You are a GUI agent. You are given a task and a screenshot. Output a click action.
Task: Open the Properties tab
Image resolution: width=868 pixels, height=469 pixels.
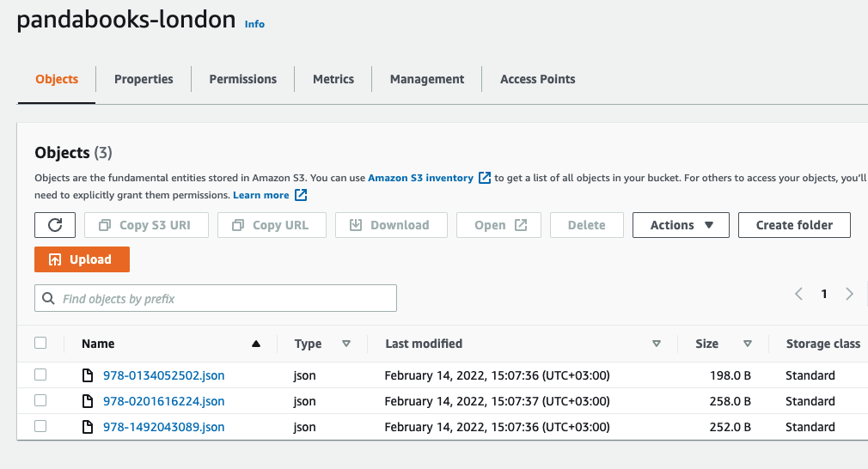pos(144,79)
